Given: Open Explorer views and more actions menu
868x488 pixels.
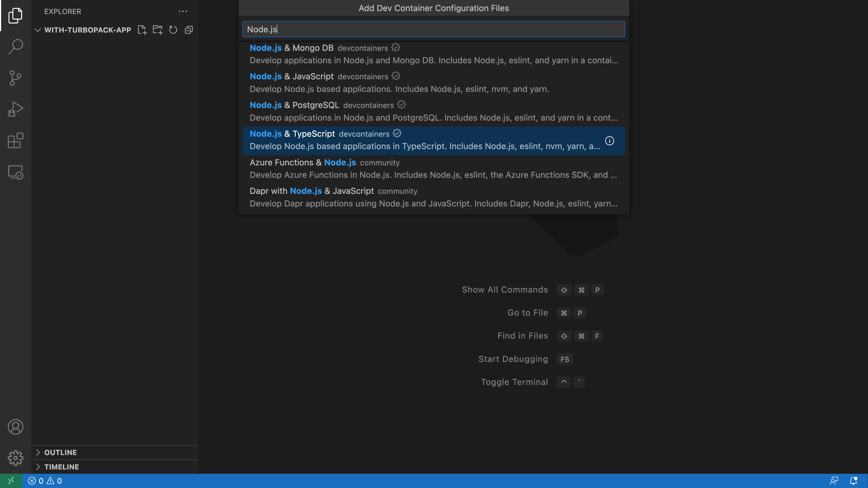Looking at the screenshot, I should 183,11.
